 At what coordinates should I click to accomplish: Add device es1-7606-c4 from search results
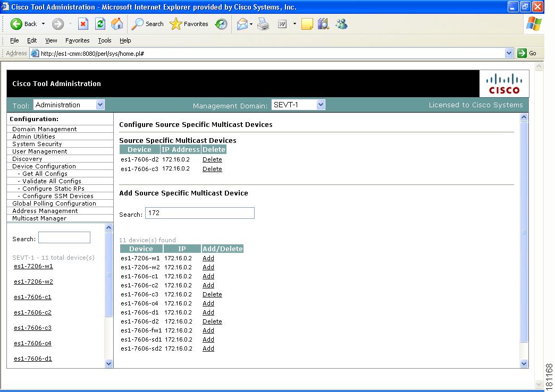coord(208,303)
